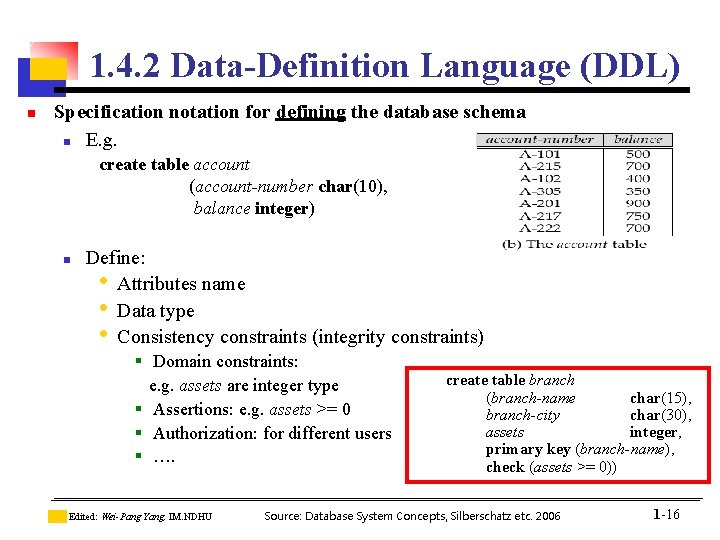720x540 pixels.
Task: Click 'Assertions: e.g. assets >= 0' bullet
Action: click(252, 409)
